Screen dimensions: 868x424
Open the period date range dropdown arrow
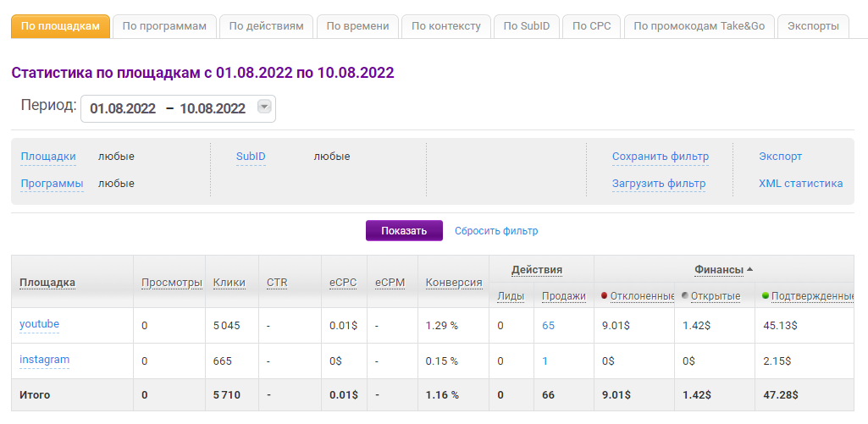pyautogui.click(x=264, y=107)
